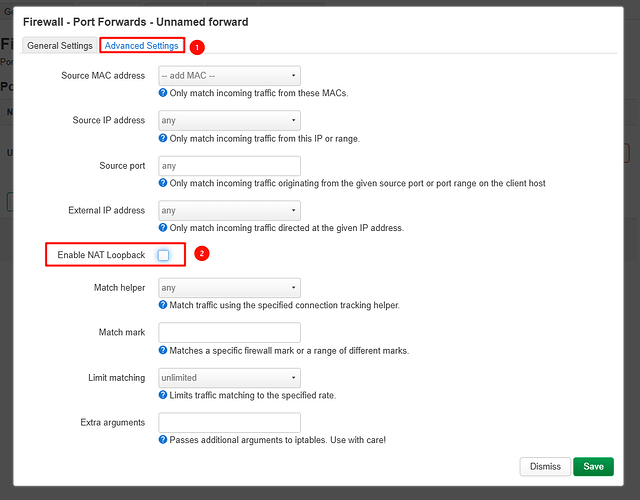Click help icon under Limit matching
This screenshot has width=640, height=500.
pyautogui.click(x=163, y=395)
